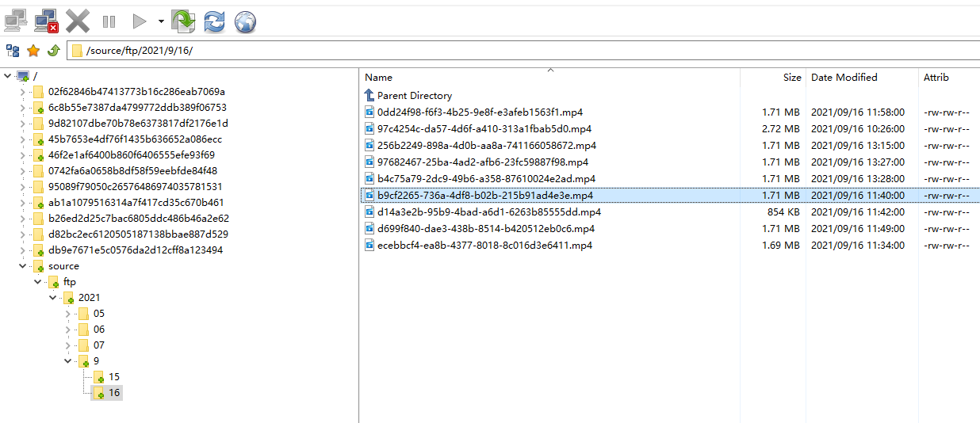
Task: Collapse the source folder in tree
Action: click(x=23, y=266)
